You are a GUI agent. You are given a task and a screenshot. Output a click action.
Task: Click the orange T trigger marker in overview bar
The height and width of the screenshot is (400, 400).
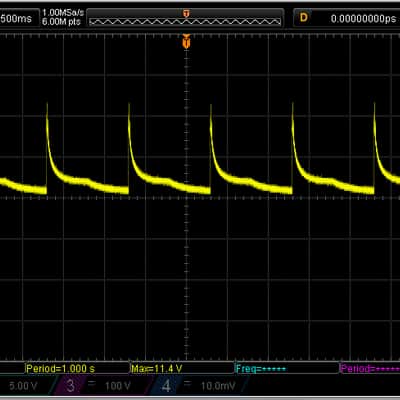[x=186, y=14]
